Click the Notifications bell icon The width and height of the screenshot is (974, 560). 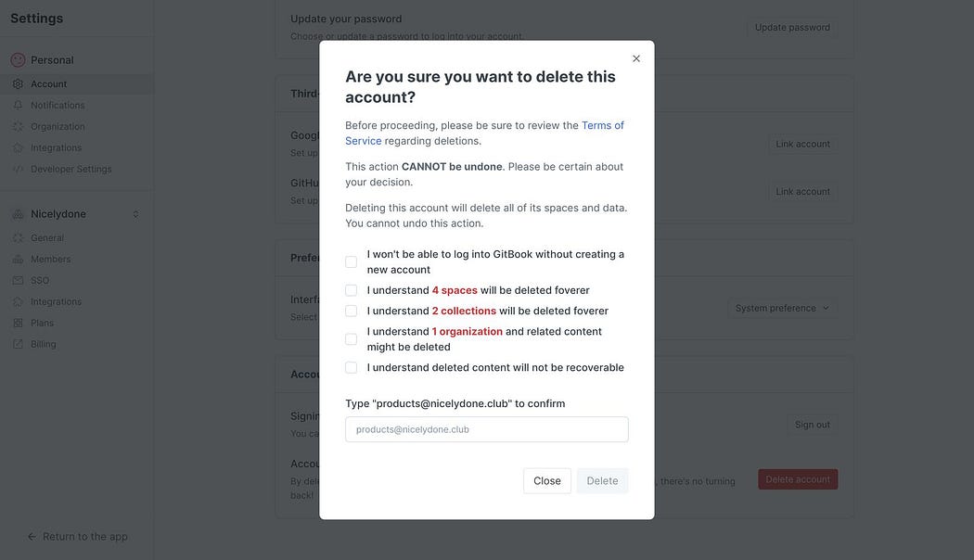18,105
